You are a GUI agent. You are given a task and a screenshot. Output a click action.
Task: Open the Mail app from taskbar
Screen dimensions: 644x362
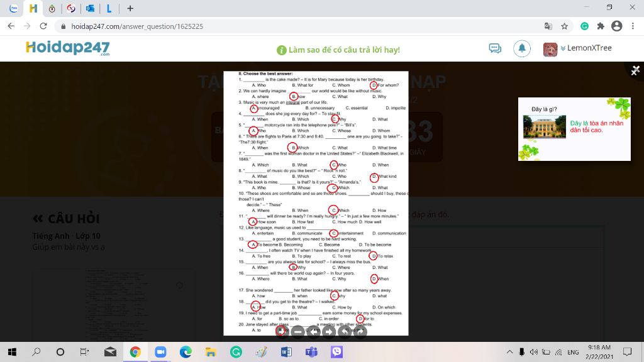(x=110, y=352)
